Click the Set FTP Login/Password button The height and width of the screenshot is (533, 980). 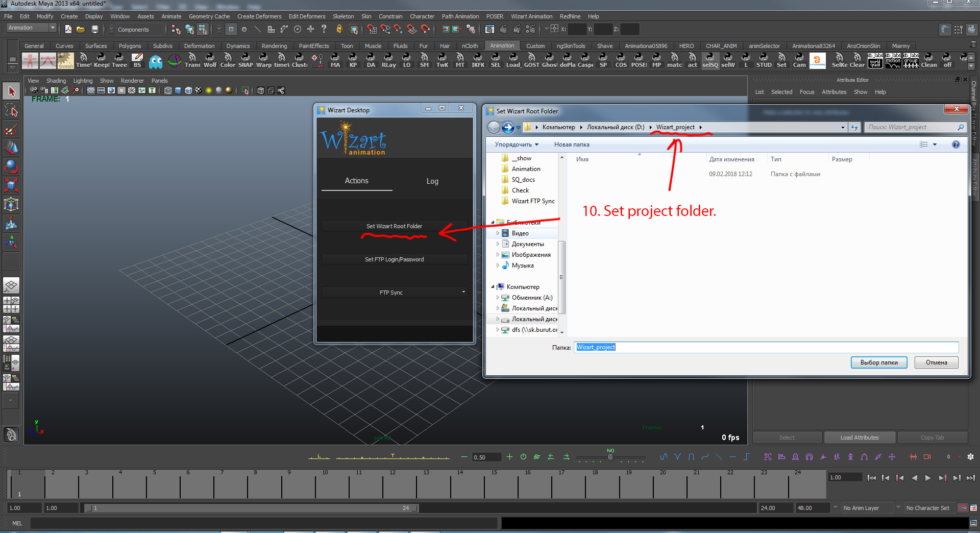click(x=394, y=259)
